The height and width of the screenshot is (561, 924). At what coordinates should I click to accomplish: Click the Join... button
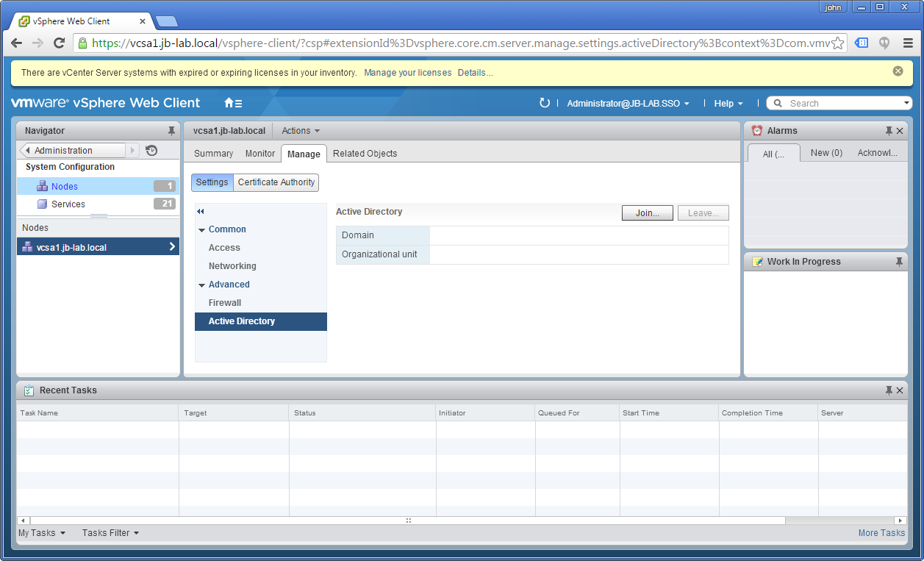647,213
